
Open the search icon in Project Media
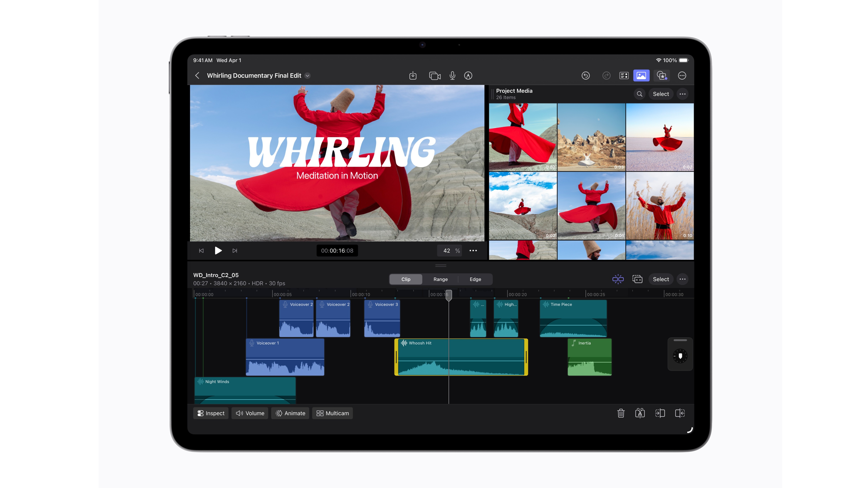[x=639, y=94]
